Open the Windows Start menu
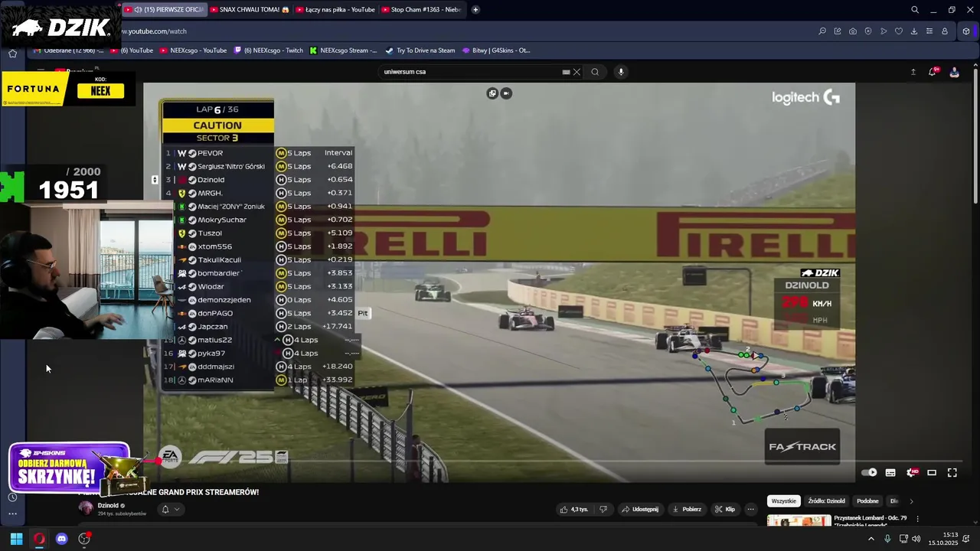The width and height of the screenshot is (980, 551). click(16, 539)
